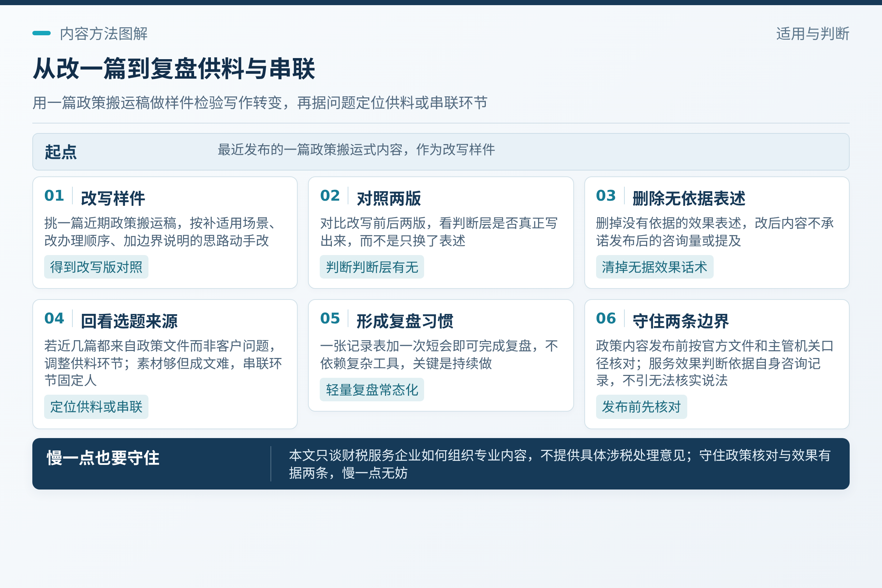Click the tag 得到改写版对照

coord(96,267)
